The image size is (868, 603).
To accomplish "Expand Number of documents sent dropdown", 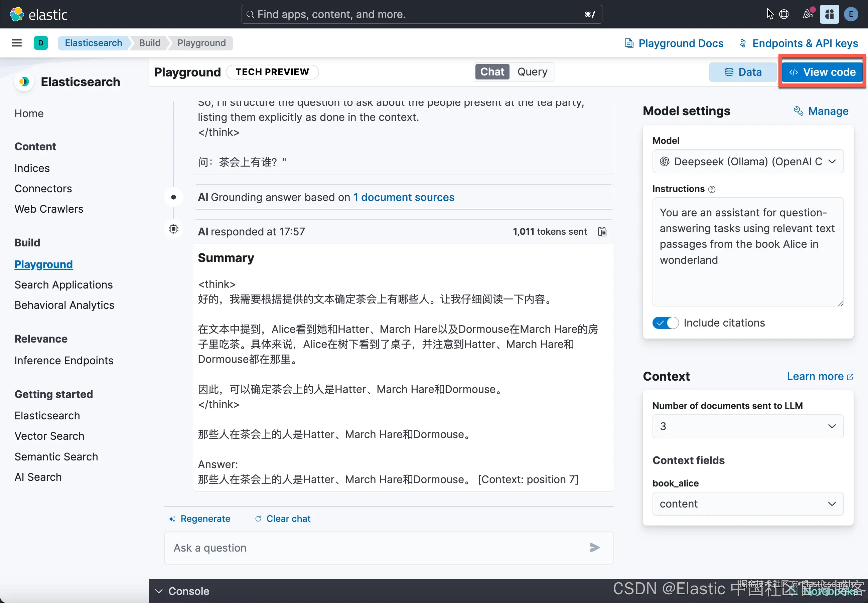I will point(747,426).
